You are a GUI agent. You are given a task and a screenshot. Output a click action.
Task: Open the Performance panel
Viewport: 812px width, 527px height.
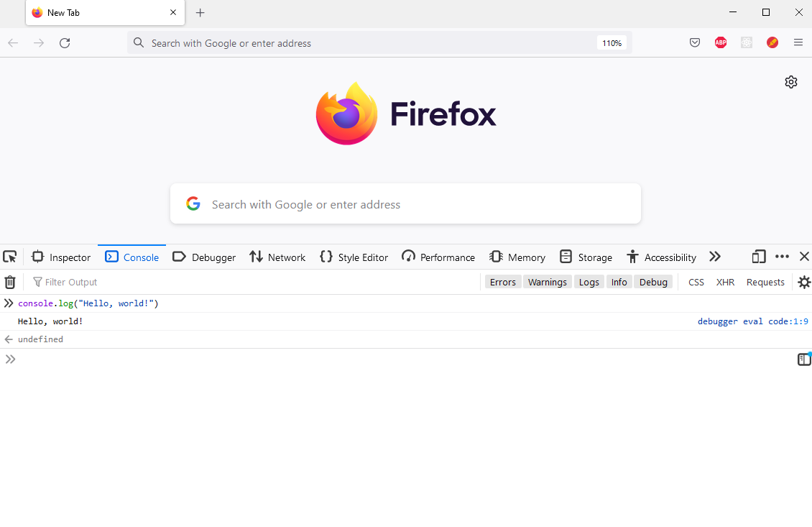pyautogui.click(x=438, y=257)
